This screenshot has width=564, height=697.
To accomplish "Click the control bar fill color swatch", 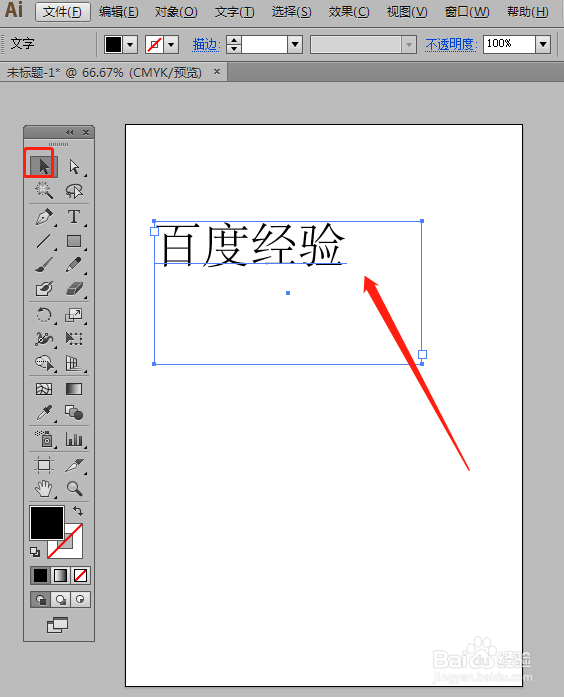I will tap(113, 44).
